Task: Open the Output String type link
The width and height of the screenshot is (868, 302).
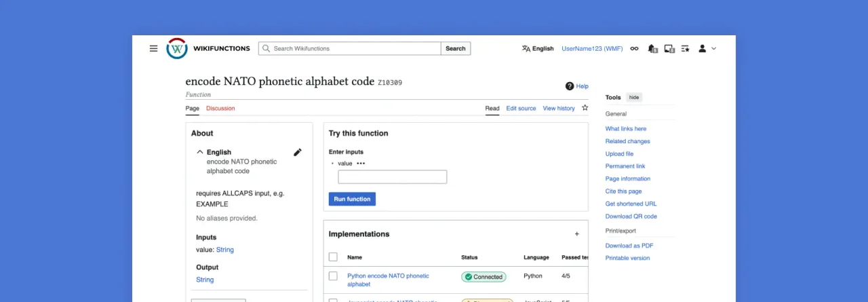Action: click(x=205, y=280)
